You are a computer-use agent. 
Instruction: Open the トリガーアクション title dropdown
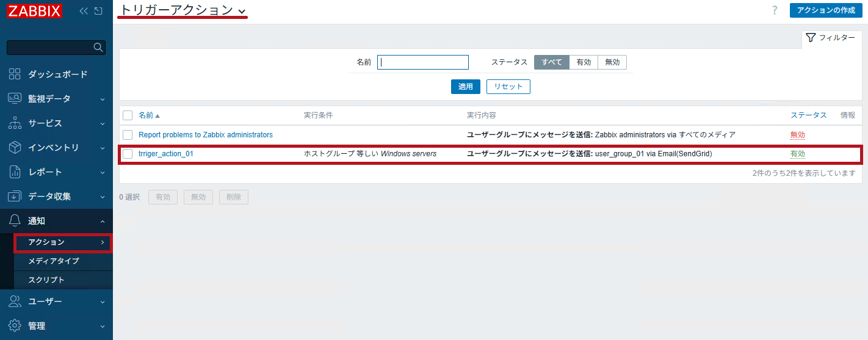tap(242, 12)
